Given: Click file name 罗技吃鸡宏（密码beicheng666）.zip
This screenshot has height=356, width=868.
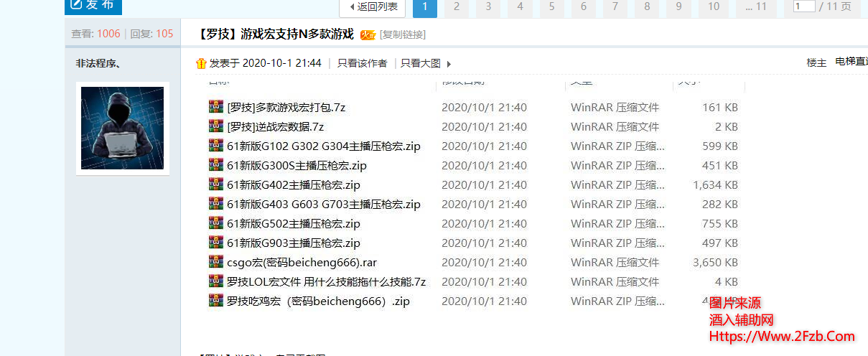Looking at the screenshot, I should [319, 301].
